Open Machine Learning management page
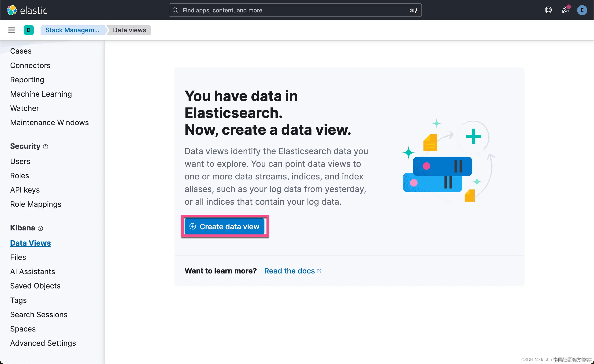The image size is (594, 364). coord(41,94)
